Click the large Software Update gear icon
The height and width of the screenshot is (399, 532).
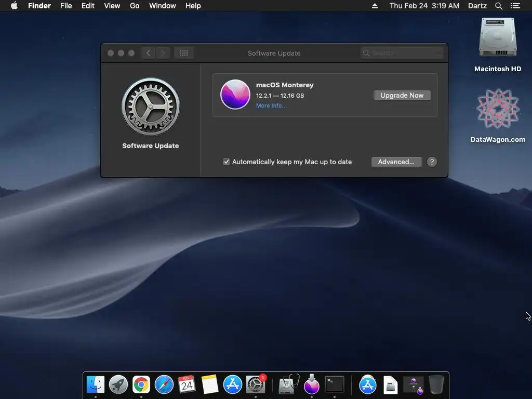tap(151, 107)
